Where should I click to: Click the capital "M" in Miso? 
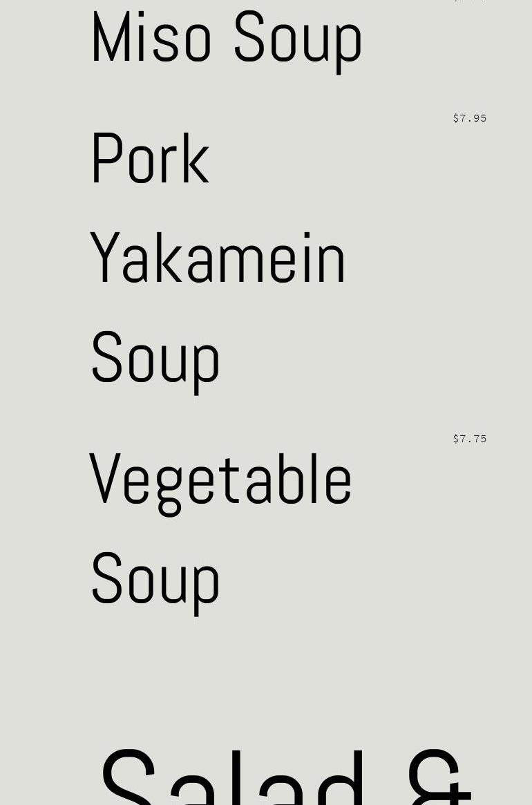pos(109,39)
